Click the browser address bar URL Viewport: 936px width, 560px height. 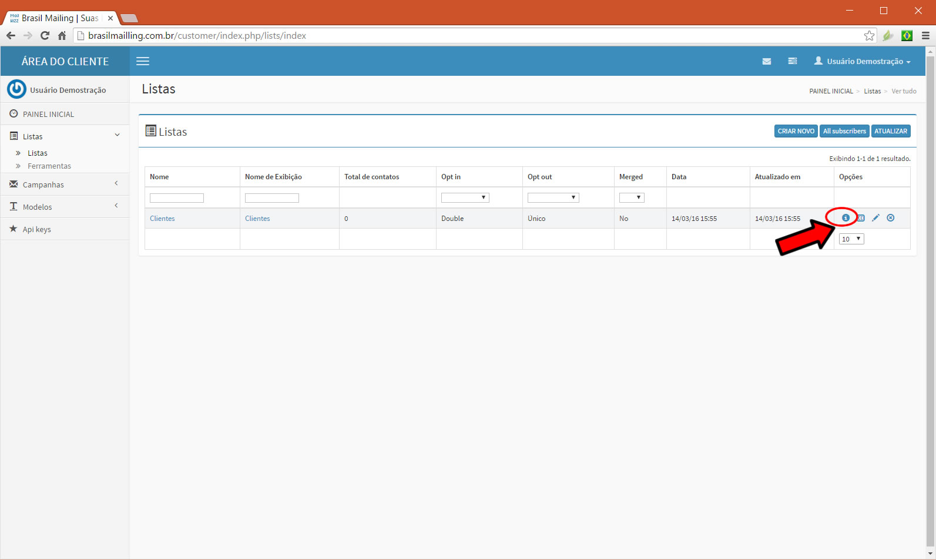[x=197, y=36]
